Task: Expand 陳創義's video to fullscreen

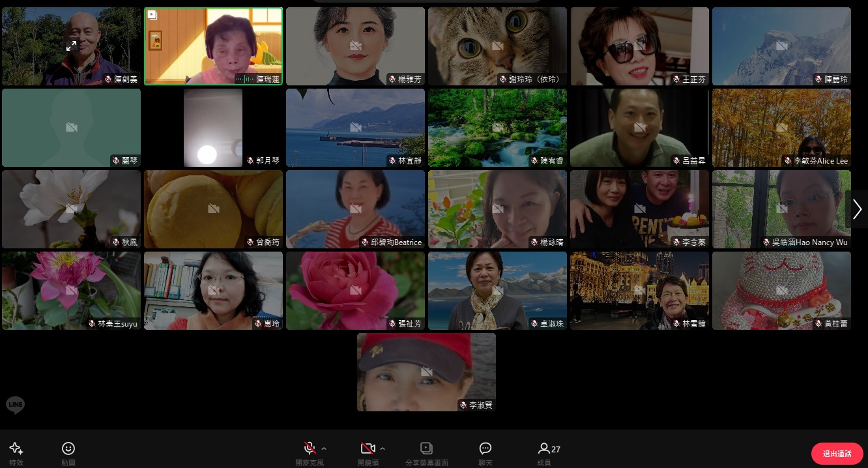Action: coord(71,46)
